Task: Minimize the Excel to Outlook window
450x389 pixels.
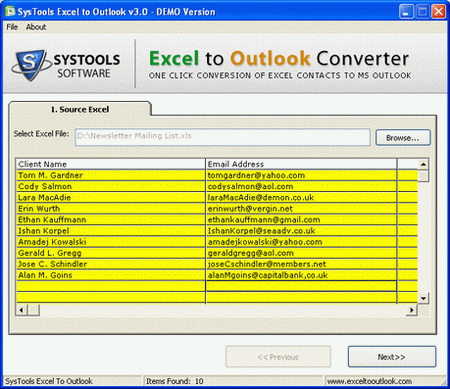Action: [406, 12]
